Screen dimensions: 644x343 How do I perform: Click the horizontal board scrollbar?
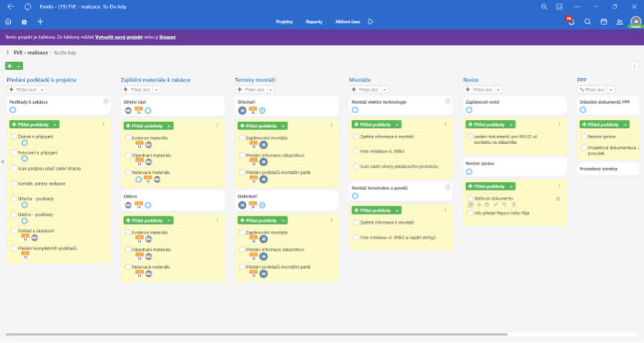pos(256,334)
